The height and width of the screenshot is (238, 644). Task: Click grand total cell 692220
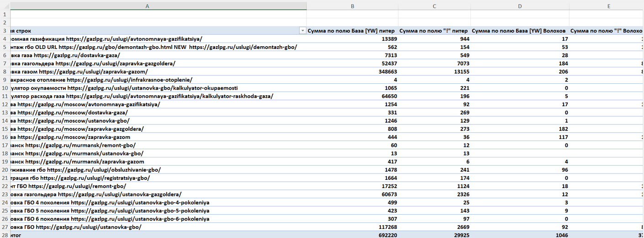352,235
